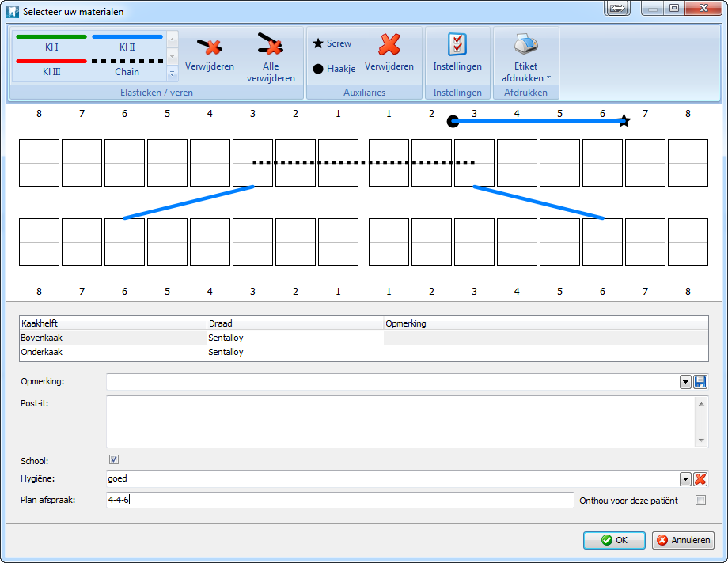This screenshot has width=728, height=563.
Task: Open Instellingen with the checklist icon
Action: (x=457, y=52)
